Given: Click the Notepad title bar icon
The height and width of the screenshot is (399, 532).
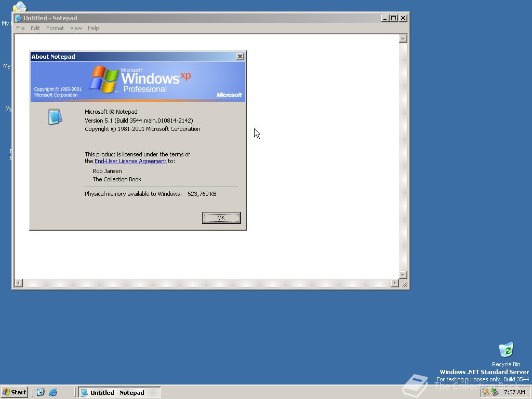Looking at the screenshot, I should [18, 18].
